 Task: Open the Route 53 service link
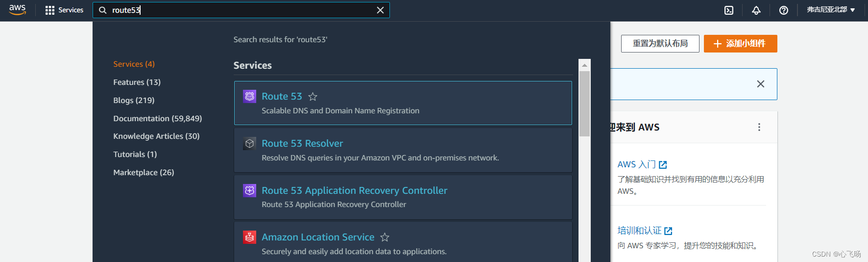pos(282,97)
